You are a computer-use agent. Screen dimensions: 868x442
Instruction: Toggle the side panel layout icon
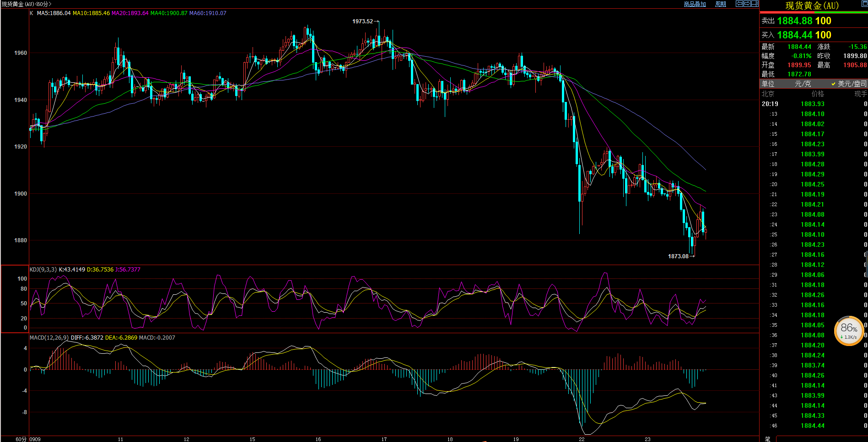tap(755, 4)
